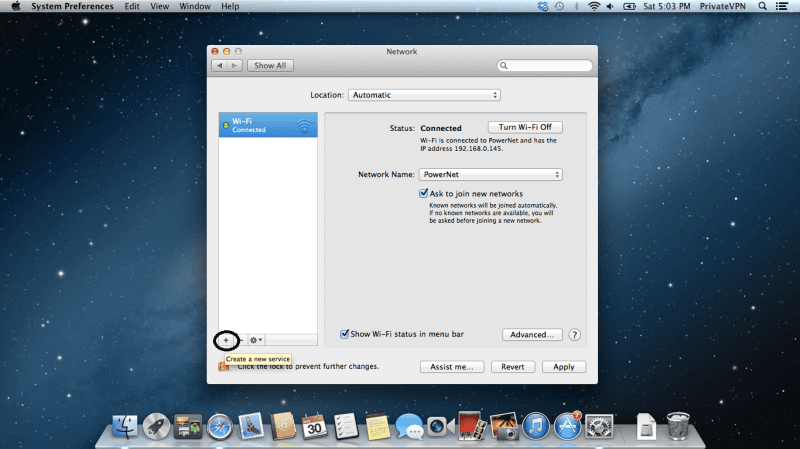Open Spotlight search magnifier in menu bar
Screen dimensions: 800x449
click(x=760, y=6)
